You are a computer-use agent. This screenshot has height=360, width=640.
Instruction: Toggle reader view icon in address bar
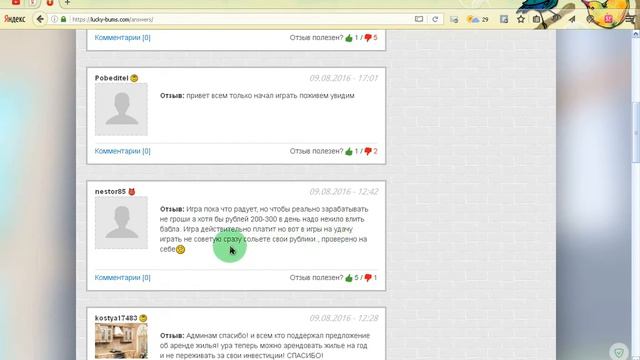point(419,19)
